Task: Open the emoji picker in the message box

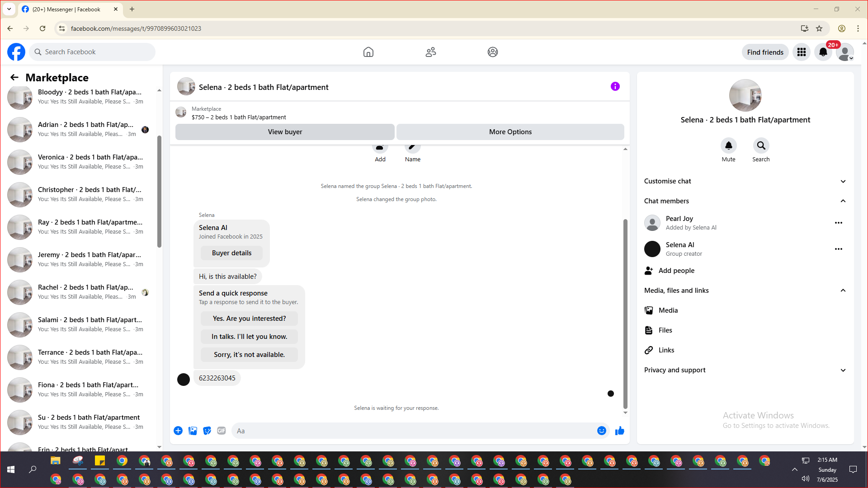Action: (601, 431)
